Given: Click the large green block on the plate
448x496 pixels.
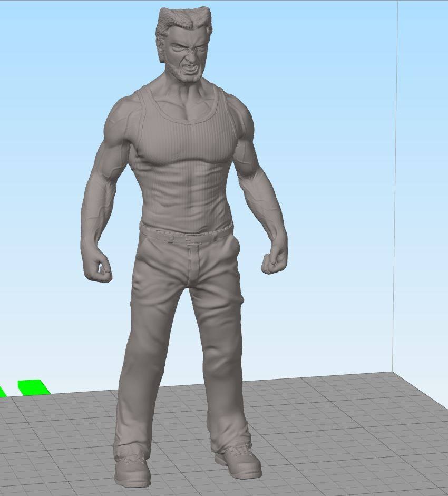Looking at the screenshot, I should point(33,387).
